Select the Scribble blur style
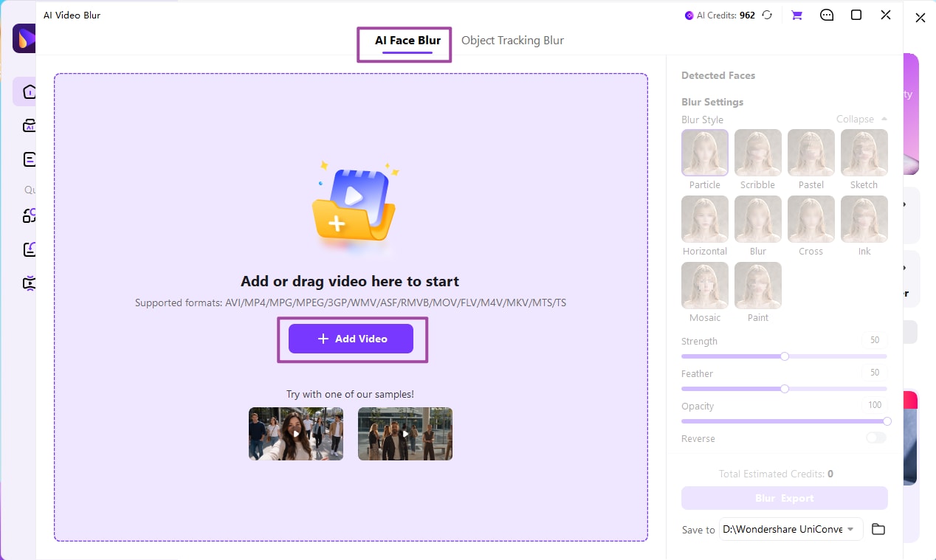This screenshot has width=936, height=560. click(758, 153)
